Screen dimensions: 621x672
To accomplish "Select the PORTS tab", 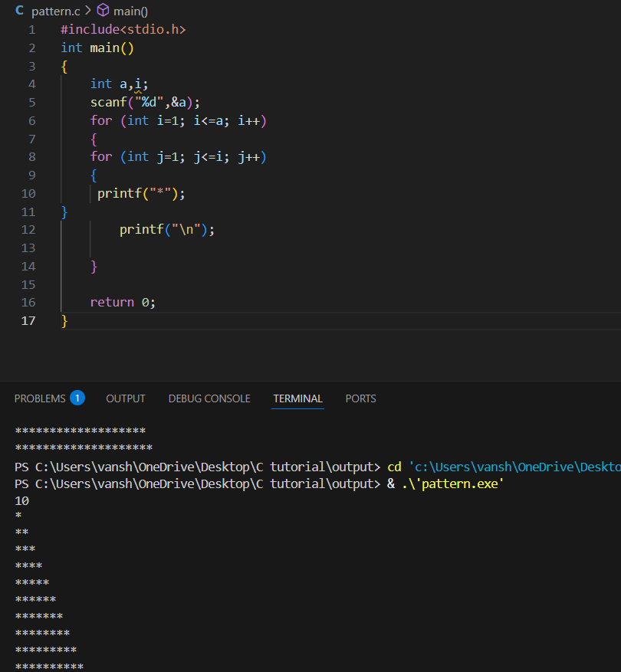I will pos(360,398).
